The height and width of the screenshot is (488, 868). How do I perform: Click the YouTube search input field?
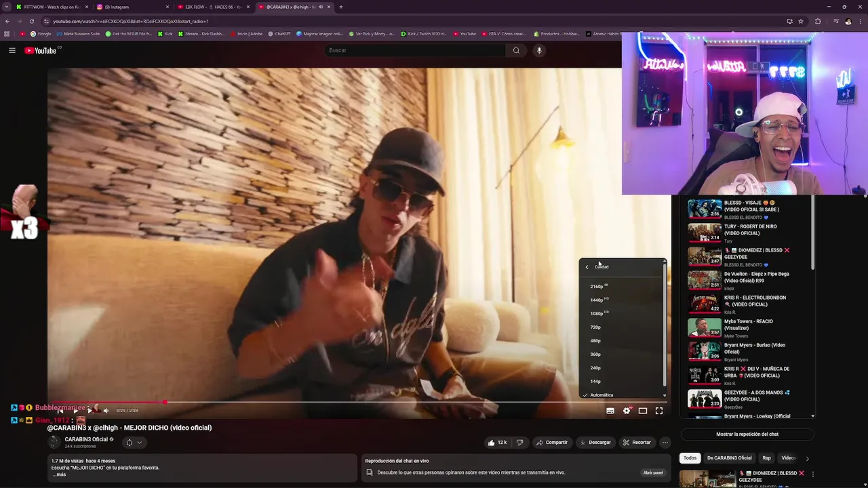click(x=415, y=50)
